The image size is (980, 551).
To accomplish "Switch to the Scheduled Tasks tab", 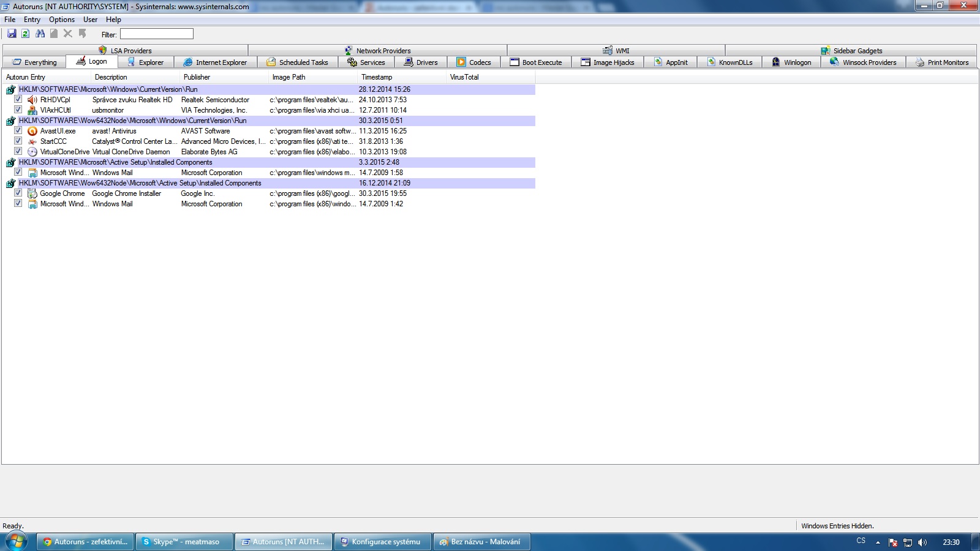I will (x=297, y=62).
